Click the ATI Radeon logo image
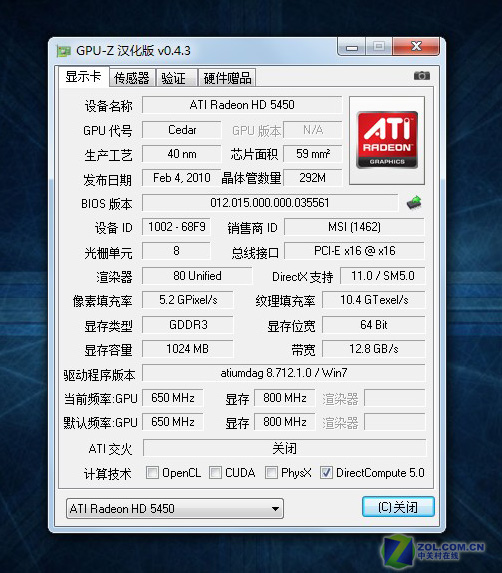 click(x=387, y=140)
